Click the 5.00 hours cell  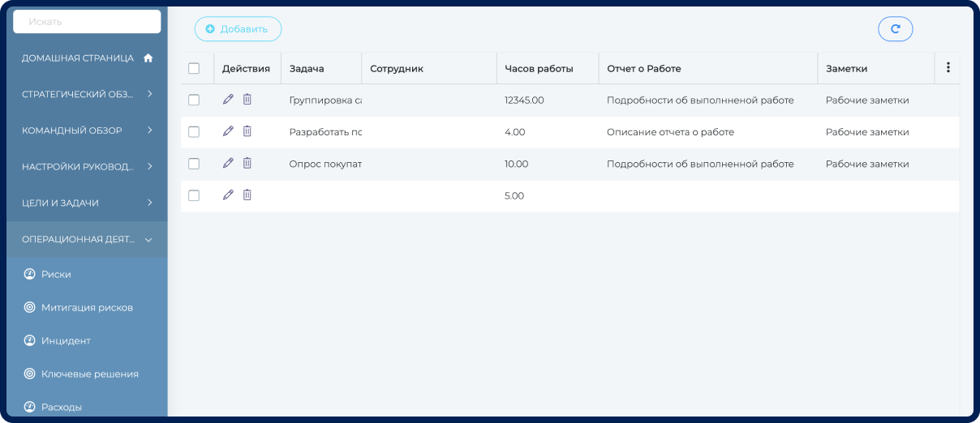547,195
